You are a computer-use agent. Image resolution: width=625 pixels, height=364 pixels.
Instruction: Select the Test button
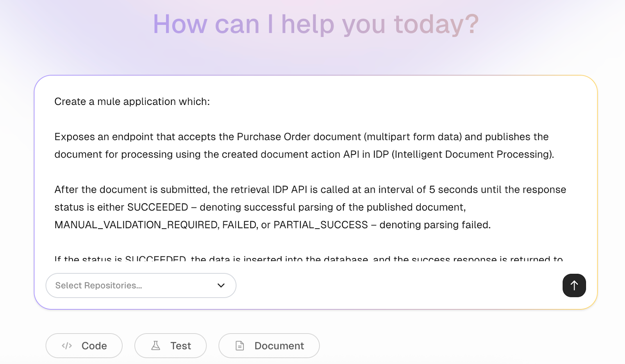(170, 346)
